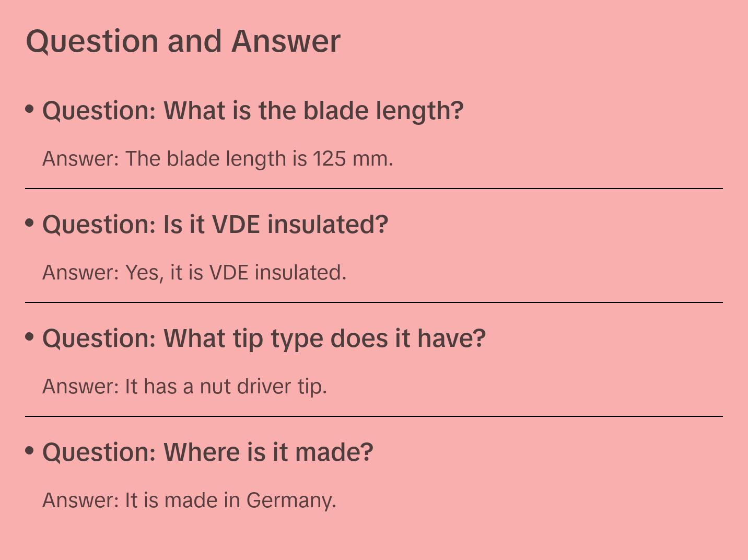Click the nut driver tip answer
The height and width of the screenshot is (560, 748).
(184, 387)
